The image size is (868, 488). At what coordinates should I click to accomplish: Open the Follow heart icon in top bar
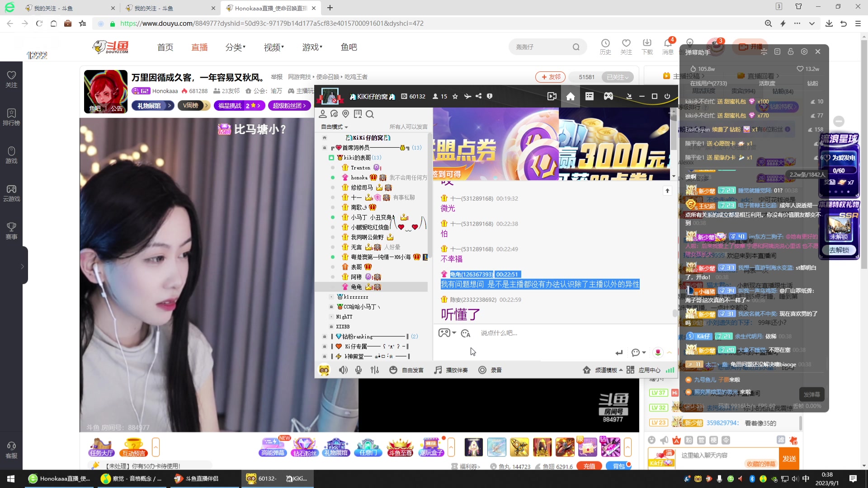pos(626,47)
